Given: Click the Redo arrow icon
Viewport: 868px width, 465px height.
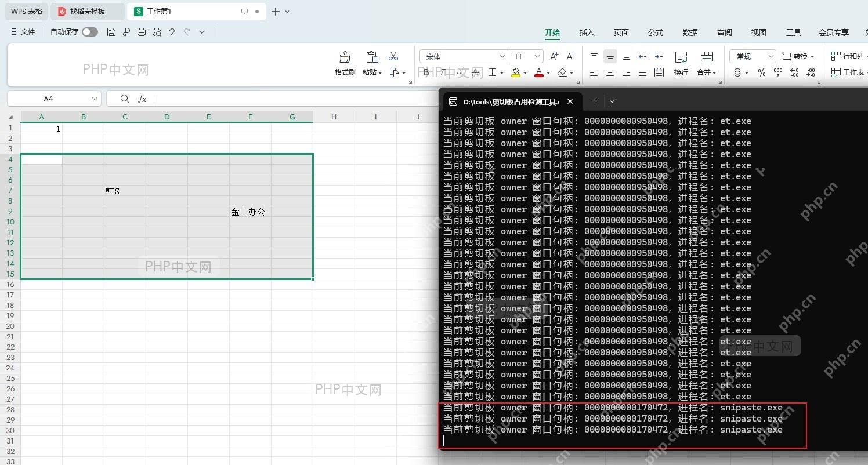Looking at the screenshot, I should tap(187, 32).
